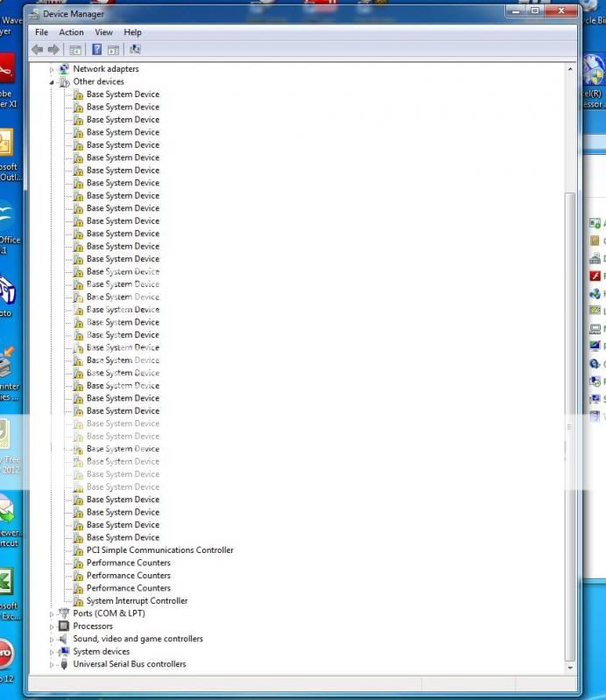Click the Back arrow in toolbar
Screen dimensions: 606x700
pyautogui.click(x=37, y=50)
